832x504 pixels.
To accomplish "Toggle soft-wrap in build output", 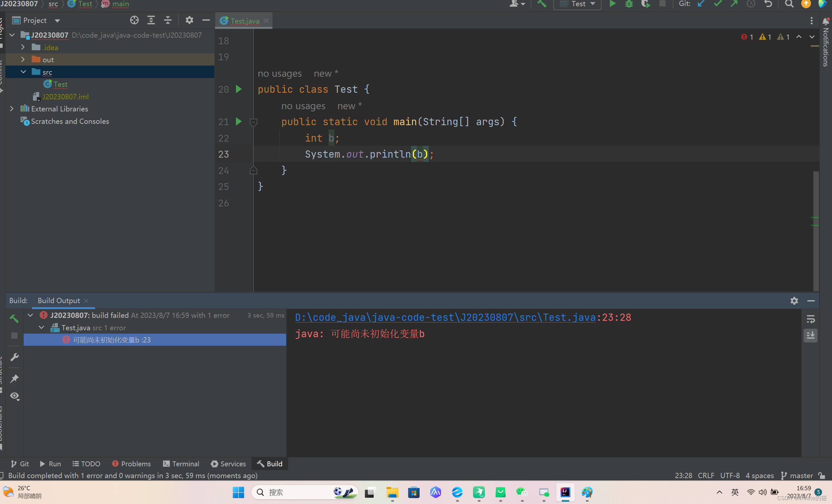I will 810,319.
